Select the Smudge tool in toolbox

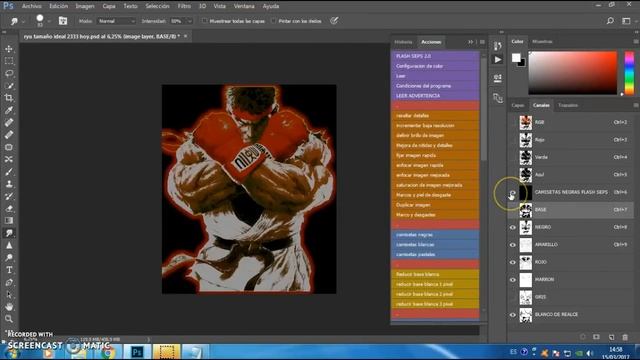tap(9, 233)
